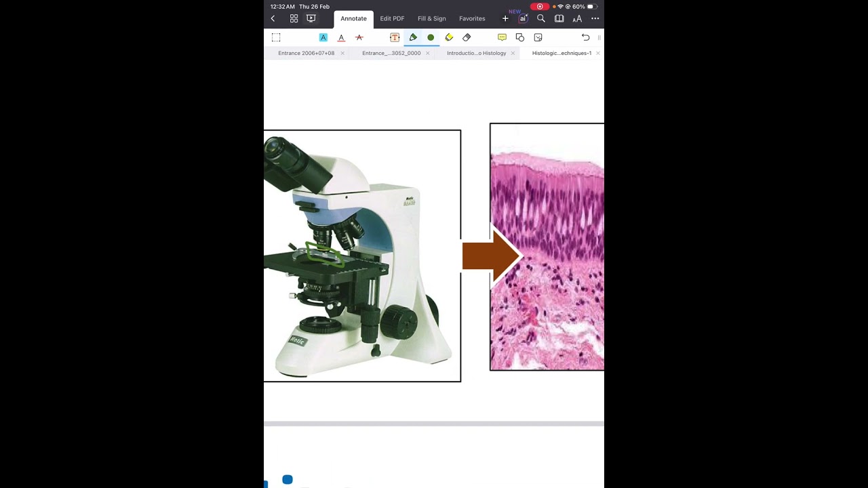Switch to Entrance 2006+07+08 document tab
This screenshot has height=488, width=868.
coord(306,53)
